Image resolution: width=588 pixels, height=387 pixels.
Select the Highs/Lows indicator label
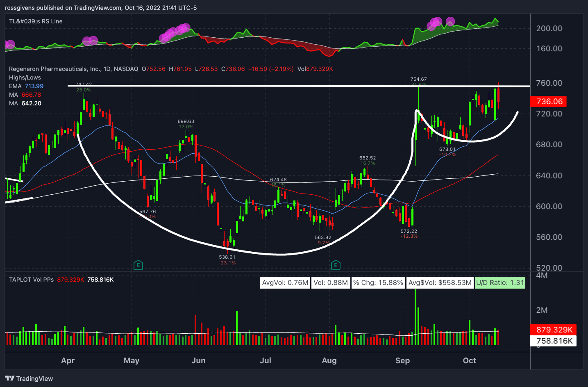[x=25, y=77]
